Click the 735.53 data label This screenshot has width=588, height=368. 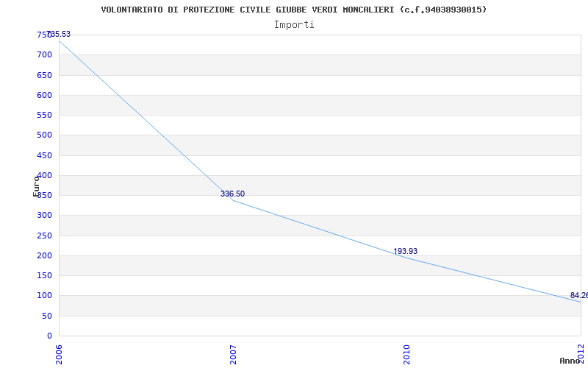59,34
